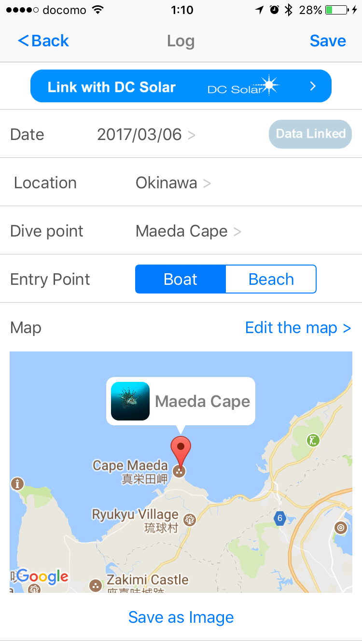Tap the golf course icon on map
Viewport: 362px width, 644px height.
(313, 440)
